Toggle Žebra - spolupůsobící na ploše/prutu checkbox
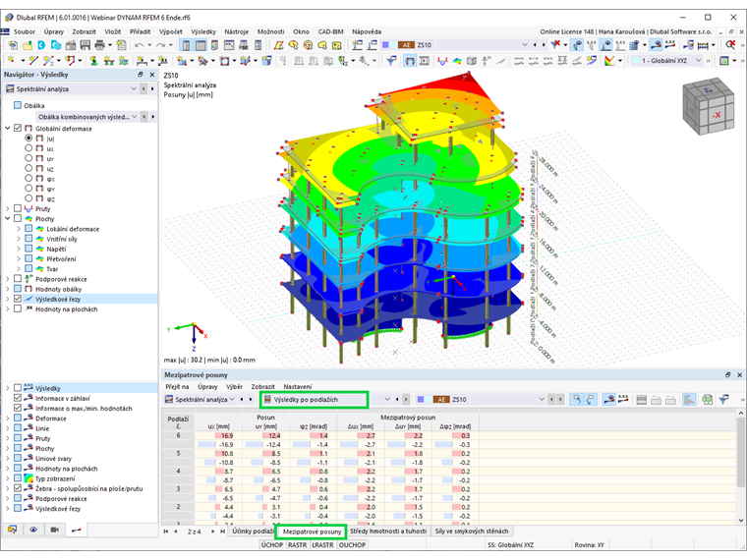Screen dimensions: 747x560 (18, 488)
